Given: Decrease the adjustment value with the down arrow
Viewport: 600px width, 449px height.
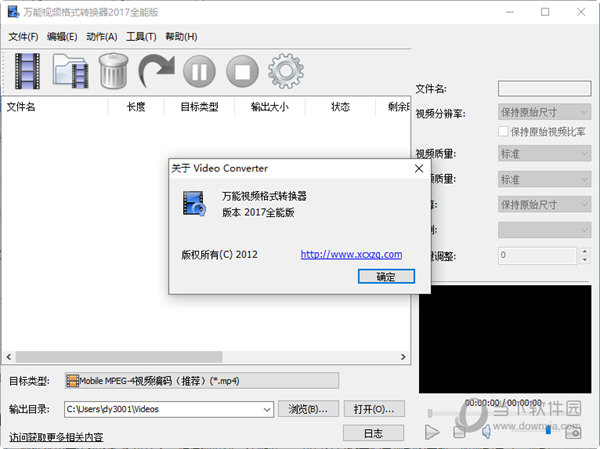Looking at the screenshot, I should [x=584, y=260].
